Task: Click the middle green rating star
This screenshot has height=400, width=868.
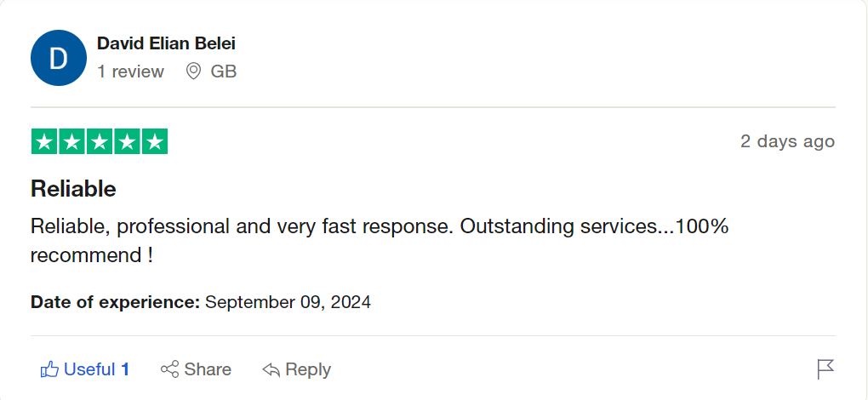Action: 100,141
